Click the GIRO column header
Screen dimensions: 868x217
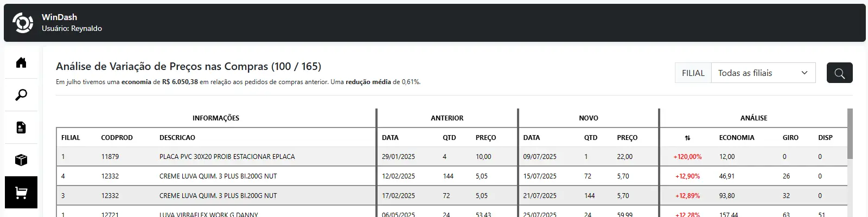point(790,138)
